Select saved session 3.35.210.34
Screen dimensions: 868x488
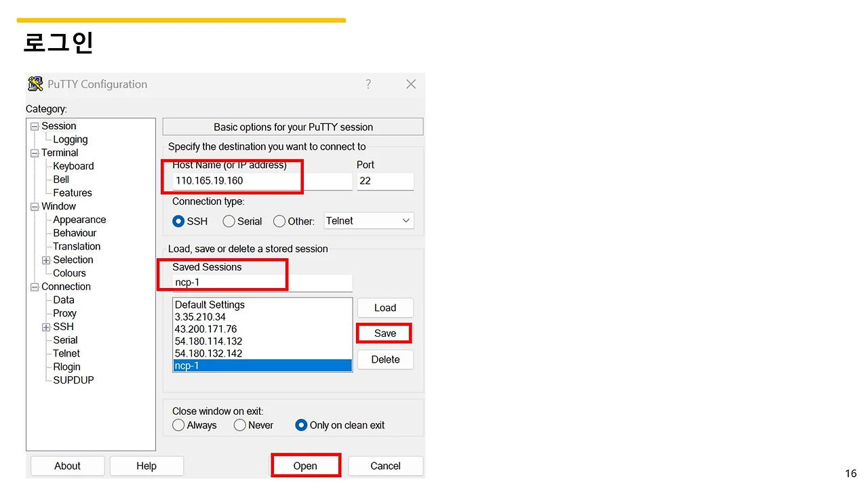(x=262, y=317)
